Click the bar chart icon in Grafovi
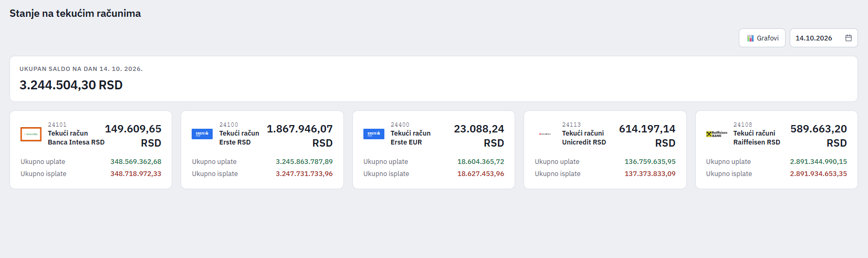The image size is (868, 258). click(750, 38)
